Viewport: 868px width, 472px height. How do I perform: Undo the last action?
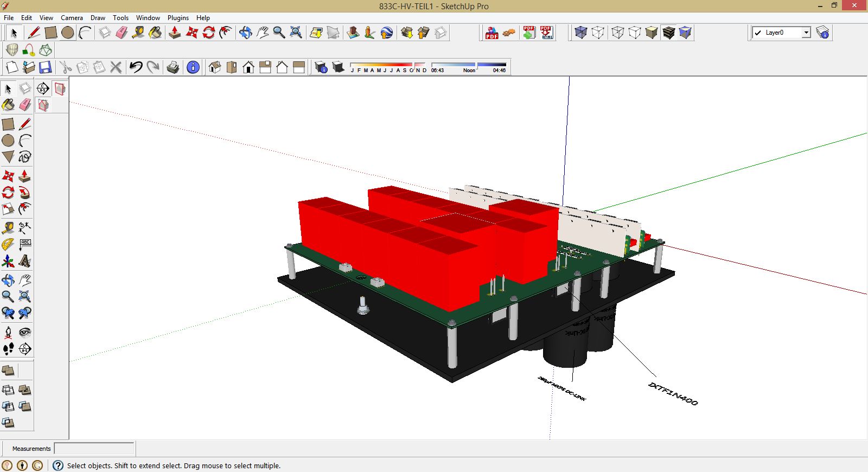[x=136, y=67]
